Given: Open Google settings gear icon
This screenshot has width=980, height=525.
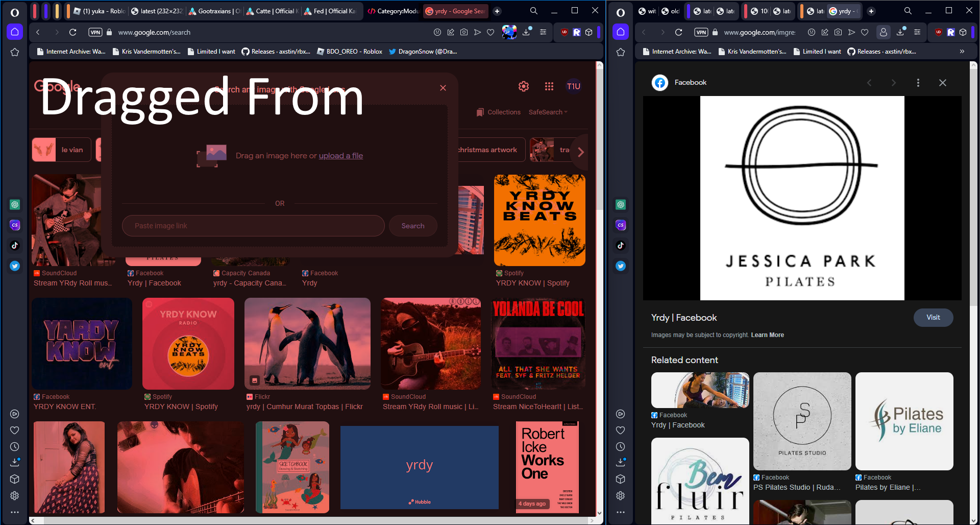Looking at the screenshot, I should click(524, 86).
